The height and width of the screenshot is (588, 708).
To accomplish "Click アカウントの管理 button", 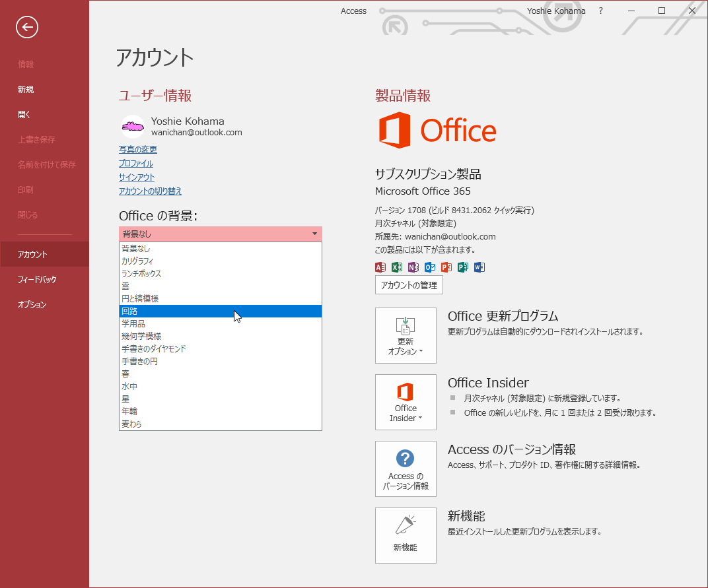I will tap(409, 285).
